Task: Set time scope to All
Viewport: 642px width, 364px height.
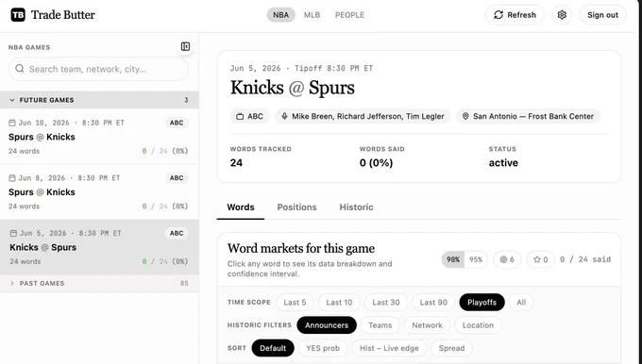Action: pos(521,303)
